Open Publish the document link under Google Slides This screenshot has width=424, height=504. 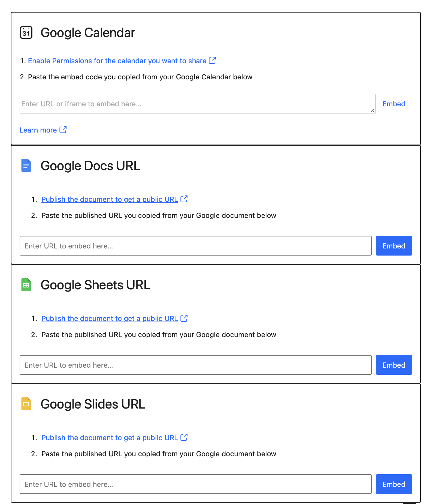pyautogui.click(x=110, y=438)
